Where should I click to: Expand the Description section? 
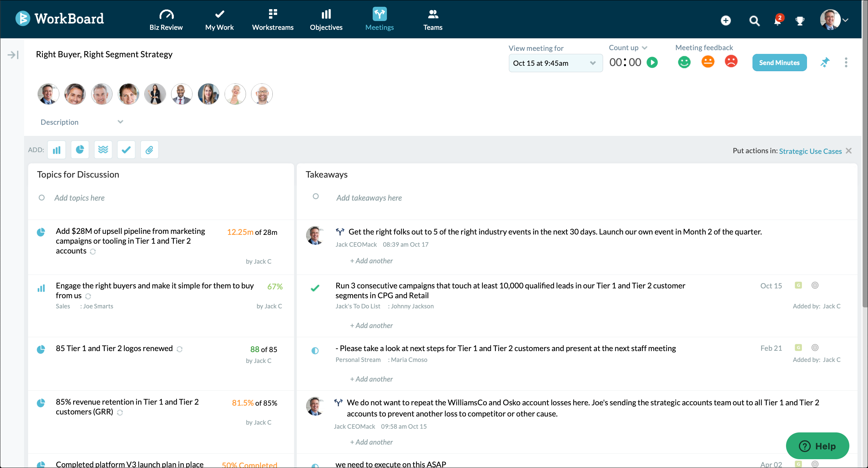click(x=82, y=122)
